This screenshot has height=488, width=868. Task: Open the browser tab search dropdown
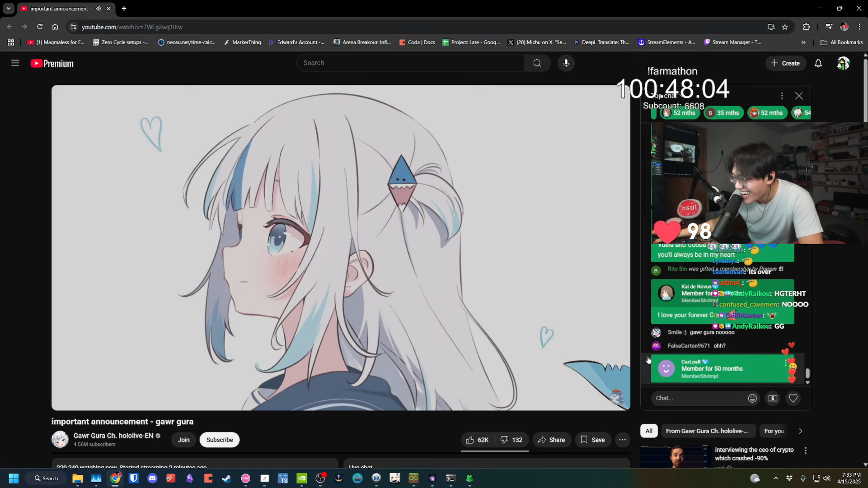click(9, 9)
